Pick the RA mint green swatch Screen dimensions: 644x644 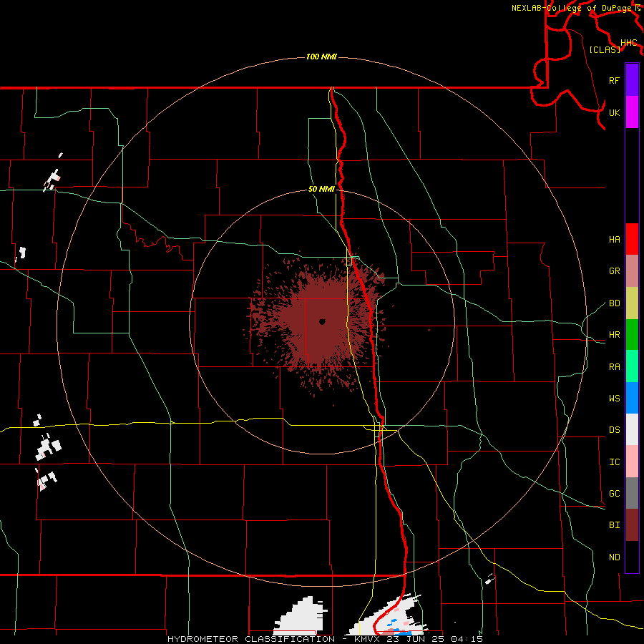632,366
